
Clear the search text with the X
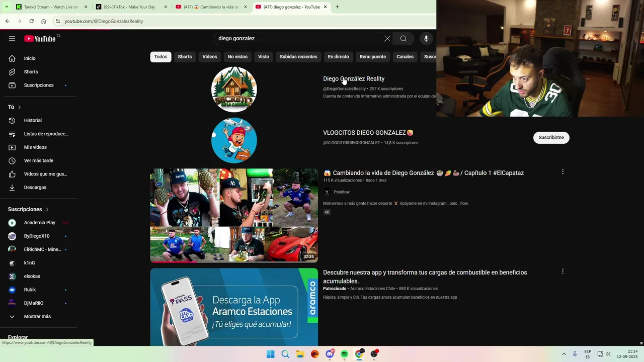[387, 39]
